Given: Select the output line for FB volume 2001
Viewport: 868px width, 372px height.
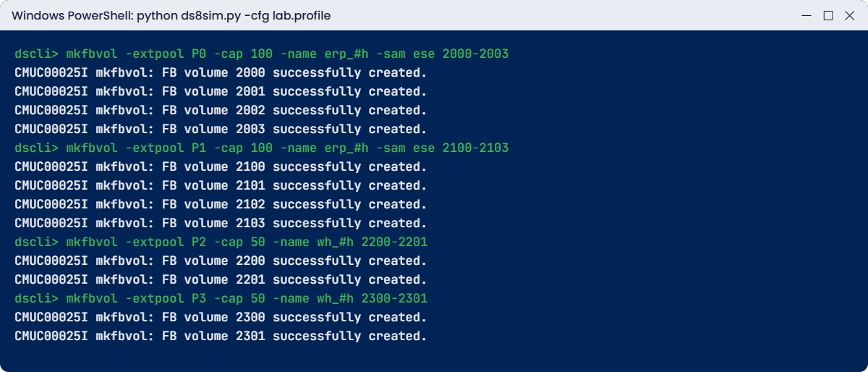Looking at the screenshot, I should click(x=221, y=91).
